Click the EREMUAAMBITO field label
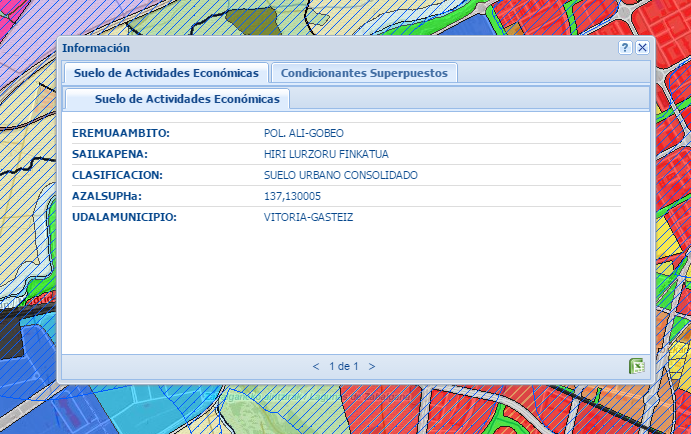 click(121, 133)
